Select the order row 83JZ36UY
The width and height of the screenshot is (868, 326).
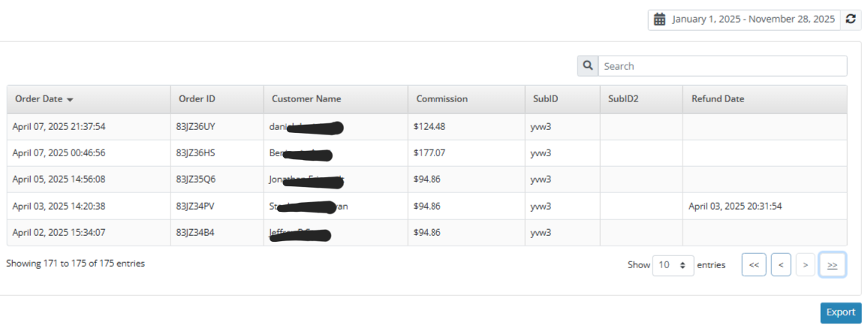195,127
